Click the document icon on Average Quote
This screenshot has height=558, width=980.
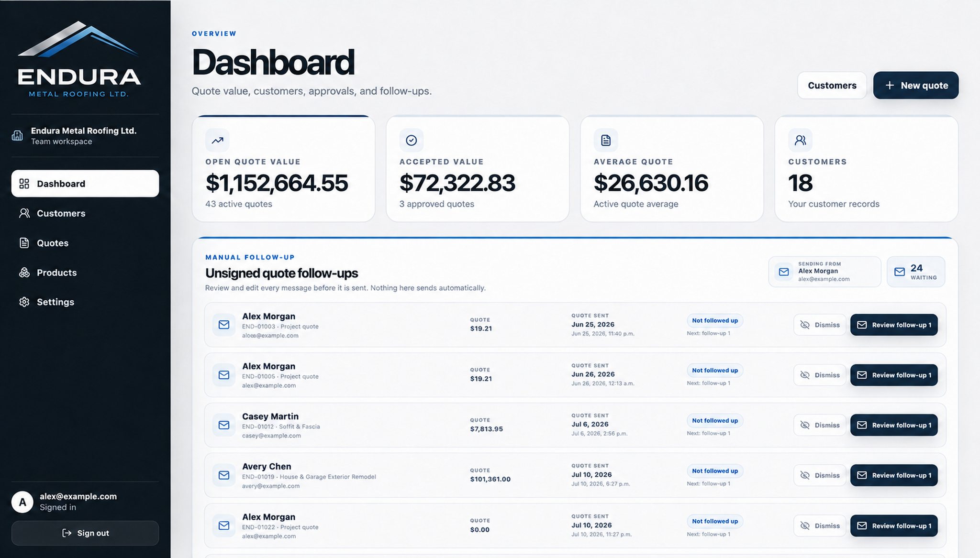[x=606, y=140]
